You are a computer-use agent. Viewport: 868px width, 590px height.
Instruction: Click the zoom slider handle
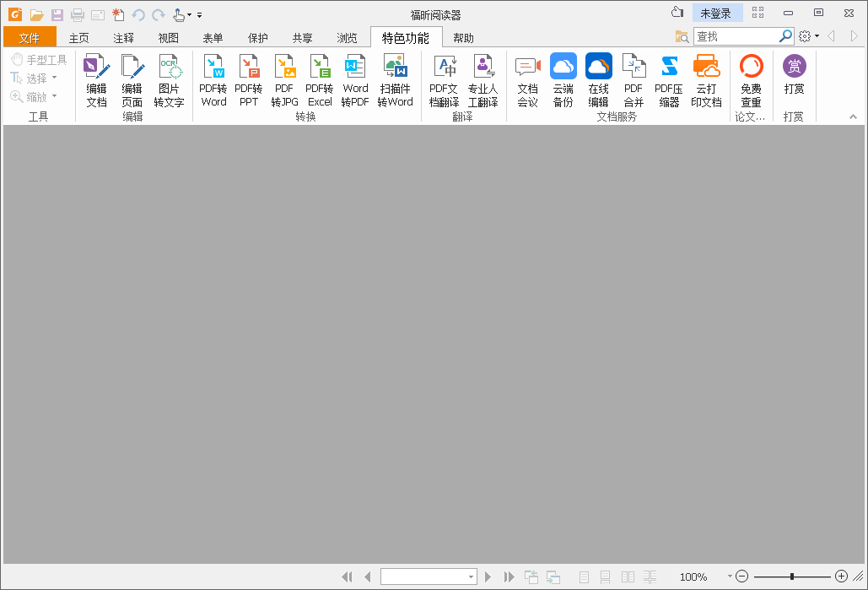click(792, 576)
